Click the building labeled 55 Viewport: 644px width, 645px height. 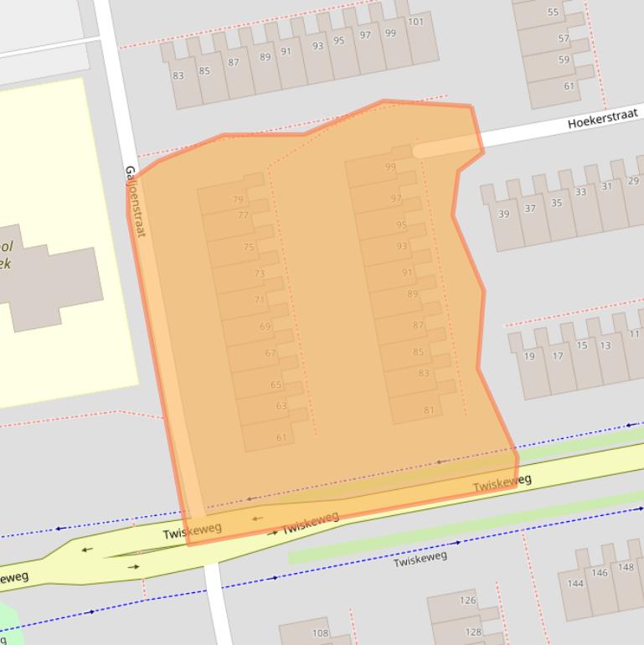pos(553,13)
